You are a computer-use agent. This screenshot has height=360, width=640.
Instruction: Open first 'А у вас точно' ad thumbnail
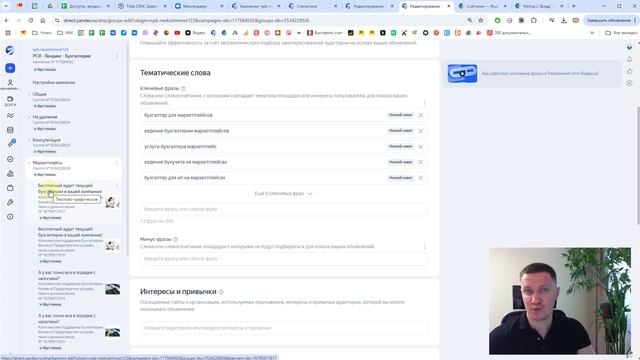112,289
